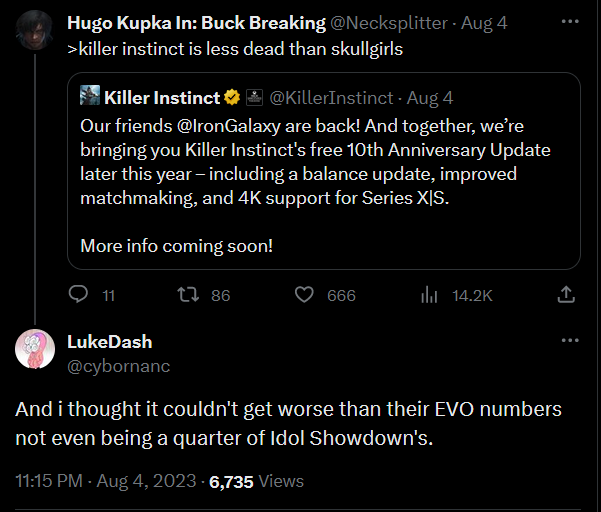Click the retweet arrows icon
This screenshot has height=512, width=601.
pyautogui.click(x=187, y=294)
